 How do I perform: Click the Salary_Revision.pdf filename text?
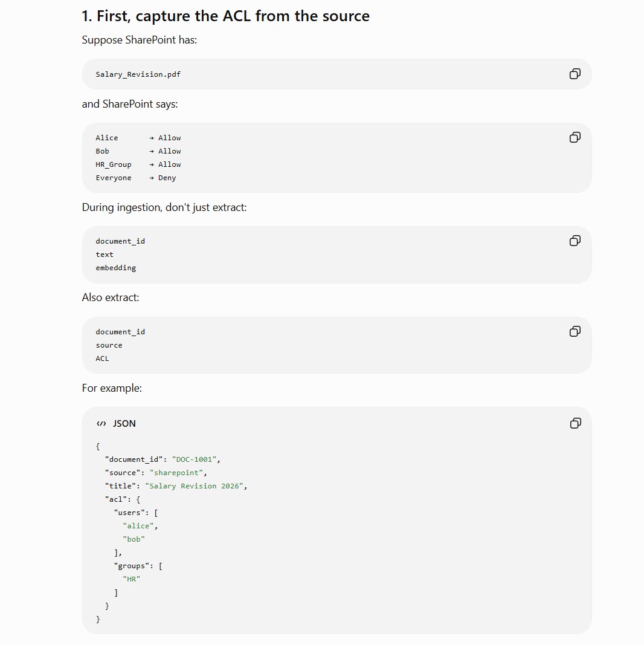tap(138, 74)
